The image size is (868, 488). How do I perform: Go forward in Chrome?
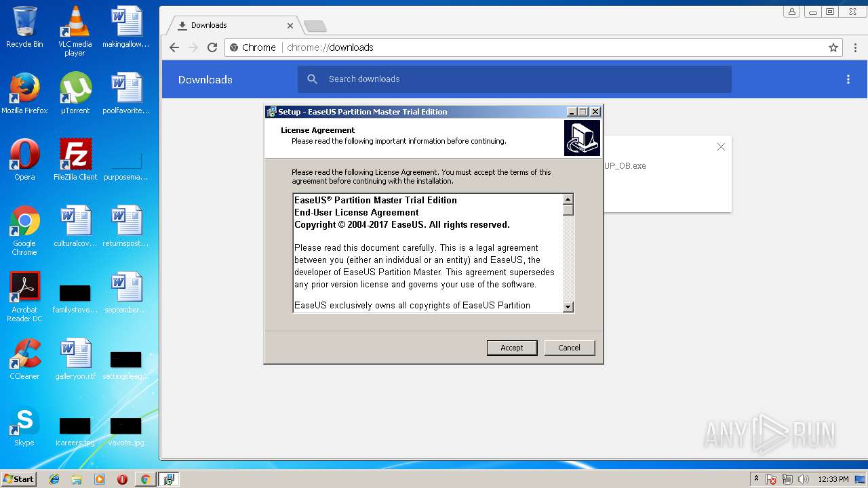click(193, 47)
